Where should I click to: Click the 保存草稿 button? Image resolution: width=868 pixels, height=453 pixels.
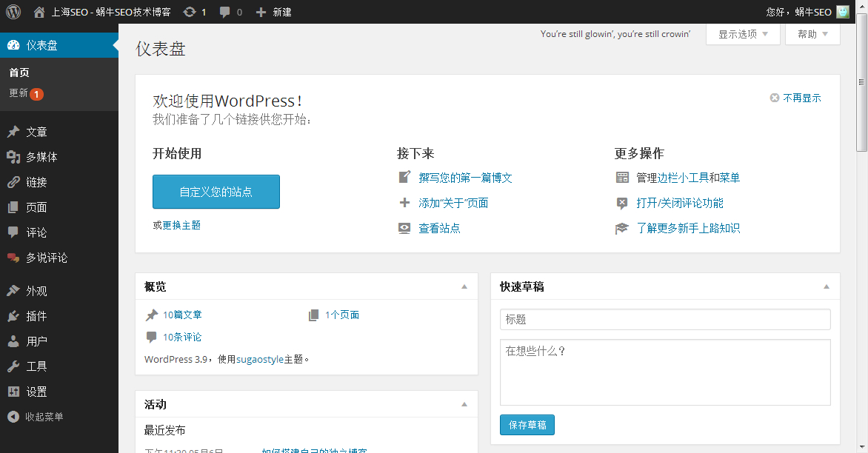pos(527,425)
